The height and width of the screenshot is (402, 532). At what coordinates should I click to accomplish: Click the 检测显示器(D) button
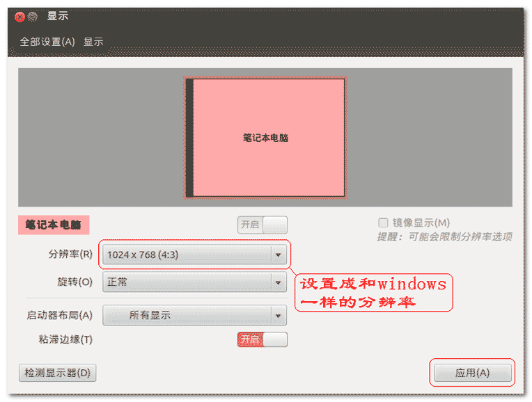pos(57,373)
